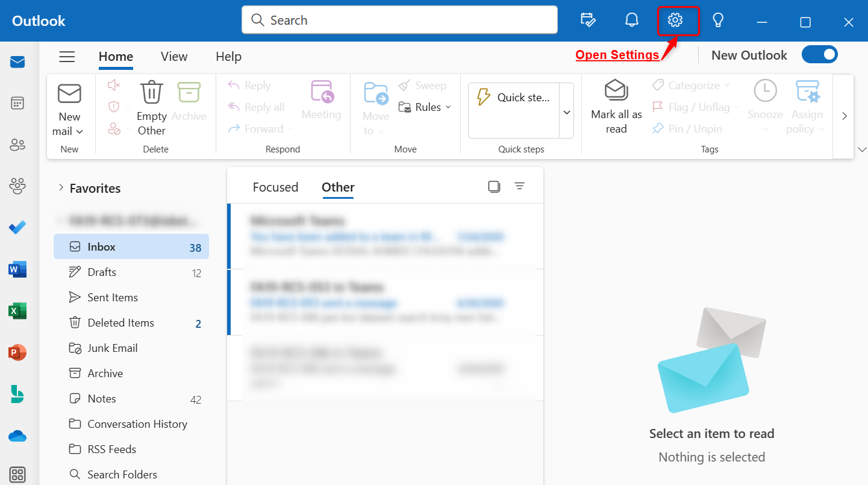Open the RSS Feeds folder
Viewport: 868px width, 485px height.
[x=131, y=449]
